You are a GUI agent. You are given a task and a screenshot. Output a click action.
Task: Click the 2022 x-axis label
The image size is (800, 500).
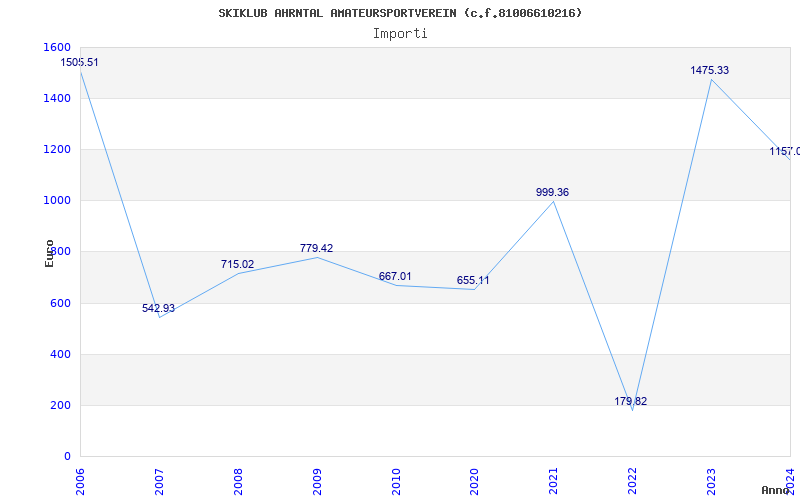[632, 481]
